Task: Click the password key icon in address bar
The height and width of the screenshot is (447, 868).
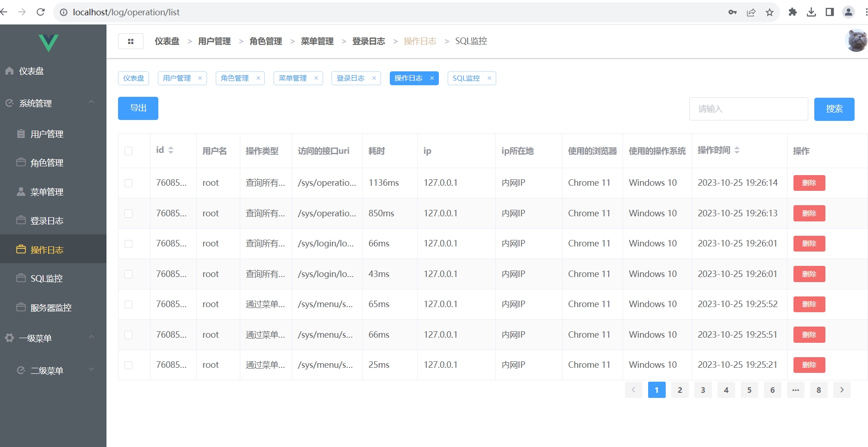Action: pyautogui.click(x=732, y=12)
